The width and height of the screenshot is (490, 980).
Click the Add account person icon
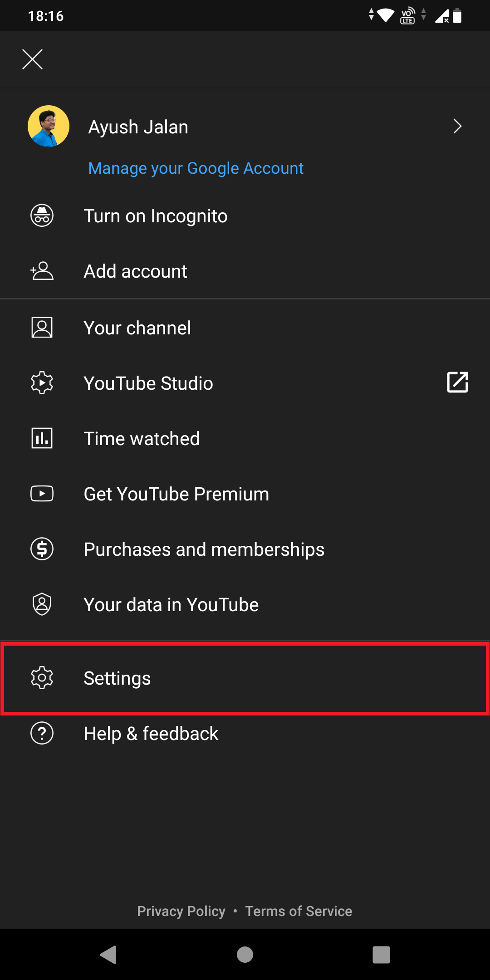coord(42,271)
